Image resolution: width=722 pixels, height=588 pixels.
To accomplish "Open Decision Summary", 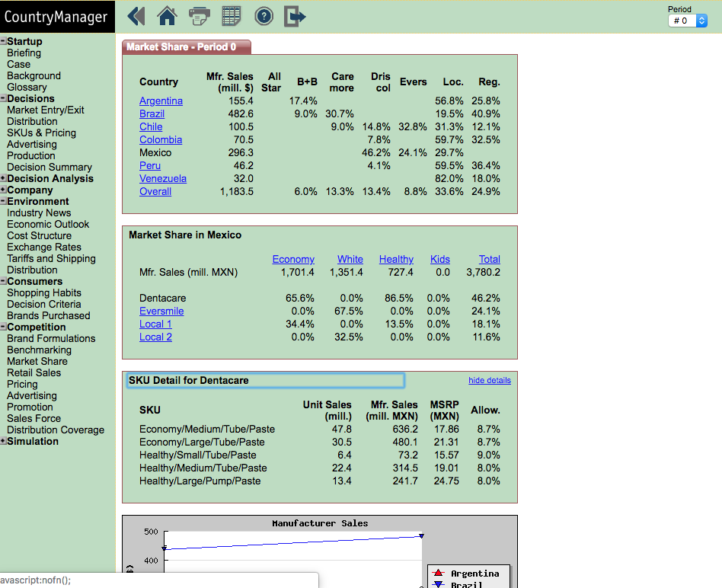I will pos(50,167).
